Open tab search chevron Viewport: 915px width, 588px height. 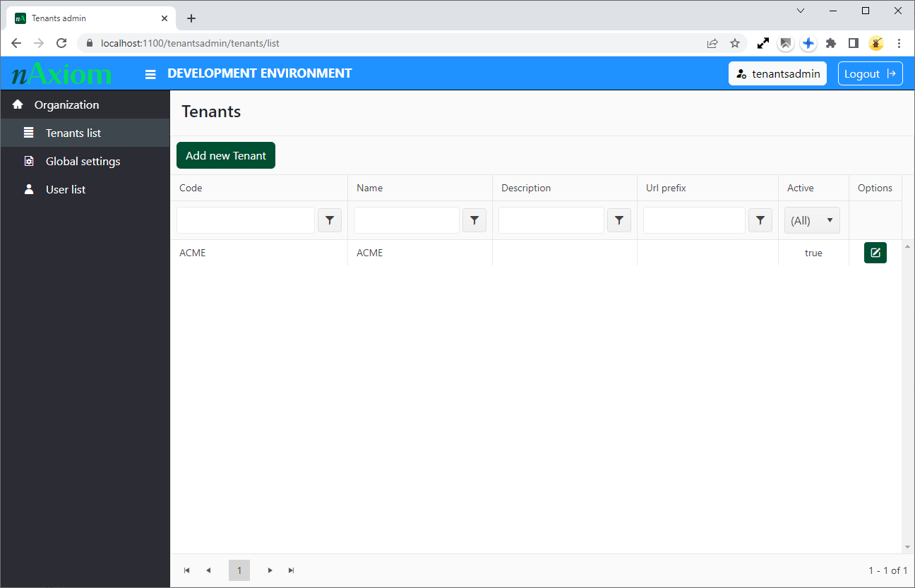click(801, 11)
